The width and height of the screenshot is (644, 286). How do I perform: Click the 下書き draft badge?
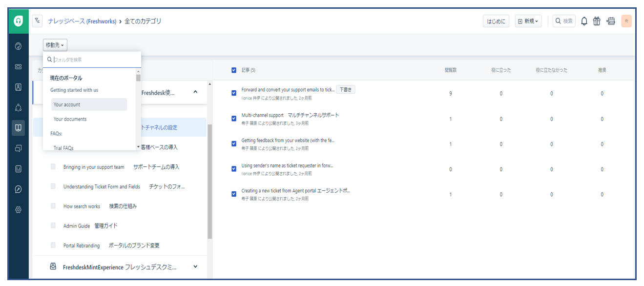pos(346,90)
